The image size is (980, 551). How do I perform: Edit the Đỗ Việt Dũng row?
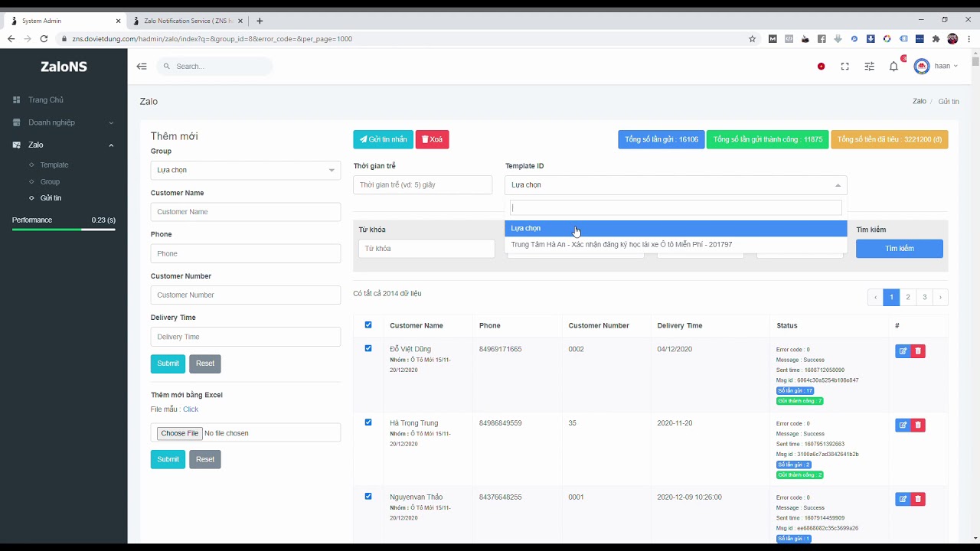(903, 351)
